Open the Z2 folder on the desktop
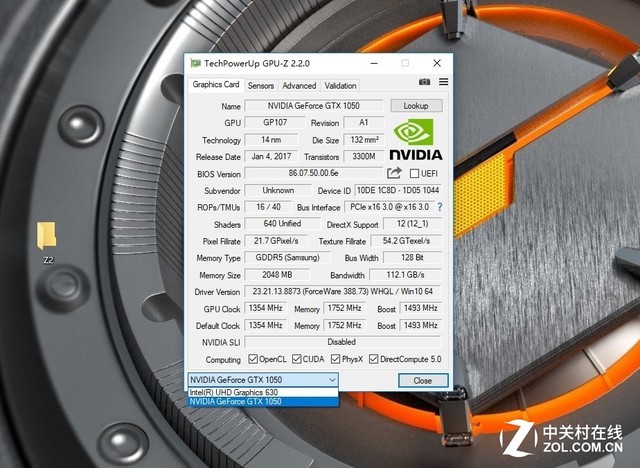Screen dimensions: 640x468 pyautogui.click(x=47, y=243)
